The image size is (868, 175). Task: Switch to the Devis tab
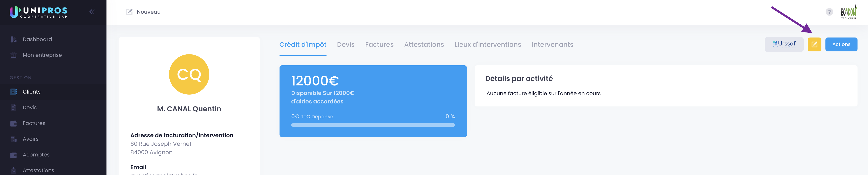[345, 44]
